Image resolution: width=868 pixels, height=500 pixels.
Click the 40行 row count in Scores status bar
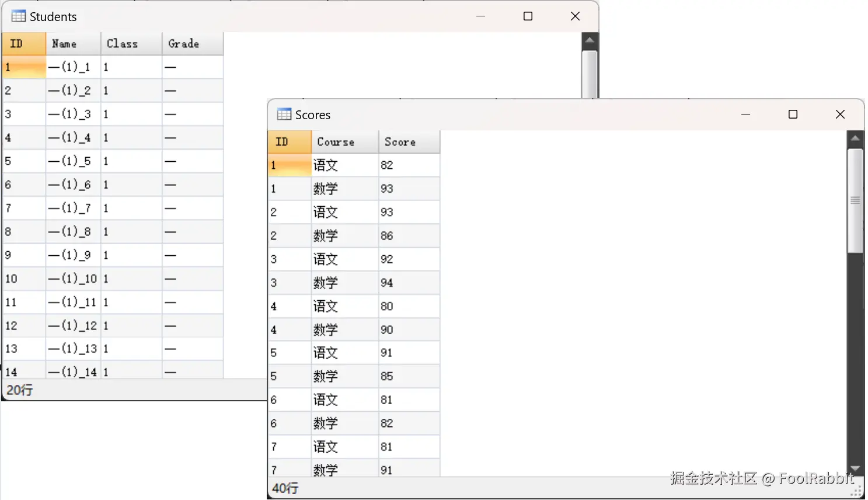click(x=285, y=488)
